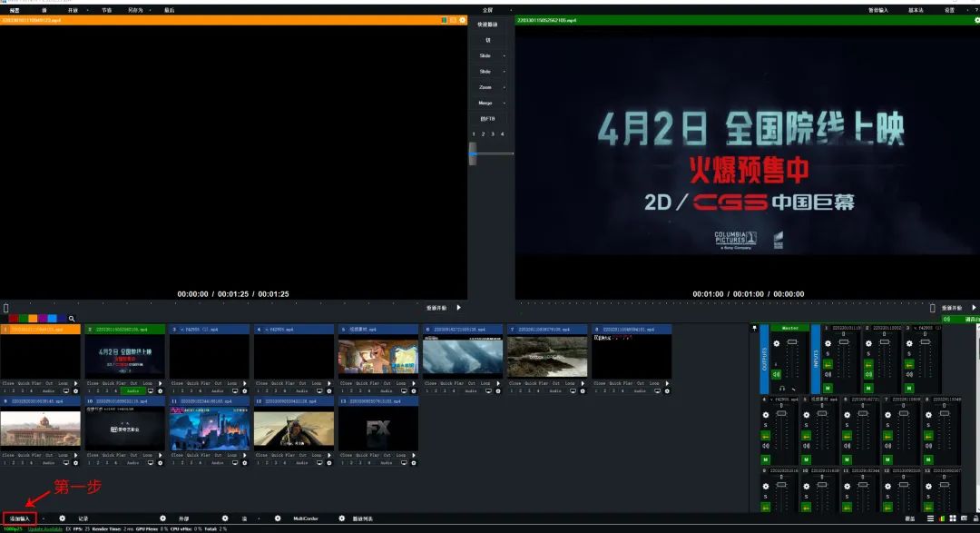Click Master headphones icon
Screen dimensions: 980x533
coord(782,389)
